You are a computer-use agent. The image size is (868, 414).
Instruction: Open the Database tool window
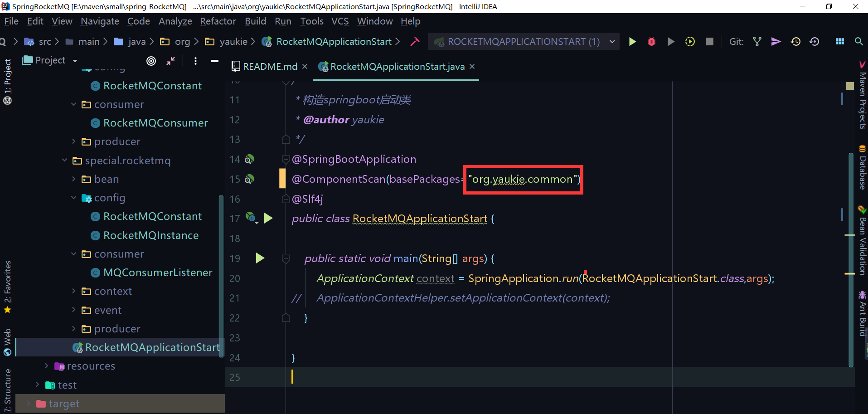coord(863,168)
